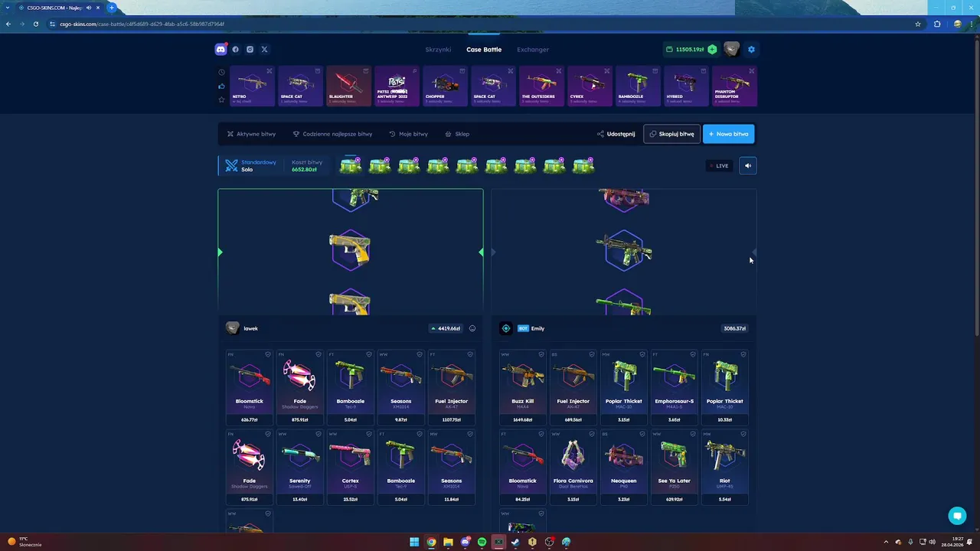Open the Skrzynki tab

(x=438, y=49)
